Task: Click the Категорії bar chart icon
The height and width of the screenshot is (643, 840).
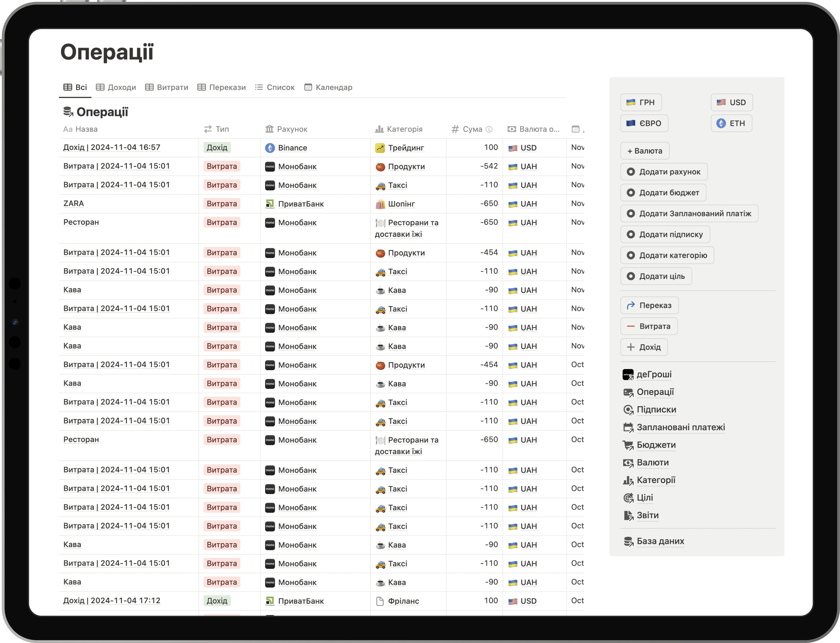Action: pos(628,480)
